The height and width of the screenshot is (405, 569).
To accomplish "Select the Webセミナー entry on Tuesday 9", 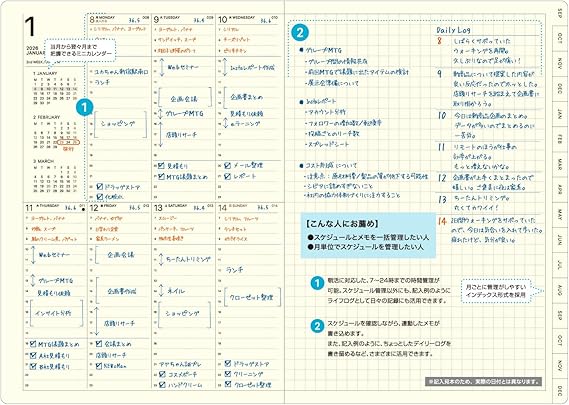I will pyautogui.click(x=183, y=68).
